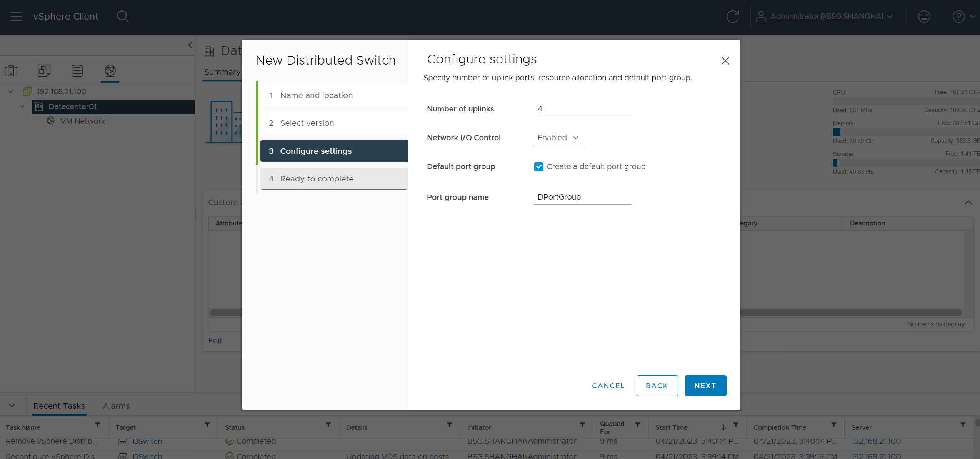
Task: Open the Storage inventory icon
Action: tap(77, 71)
